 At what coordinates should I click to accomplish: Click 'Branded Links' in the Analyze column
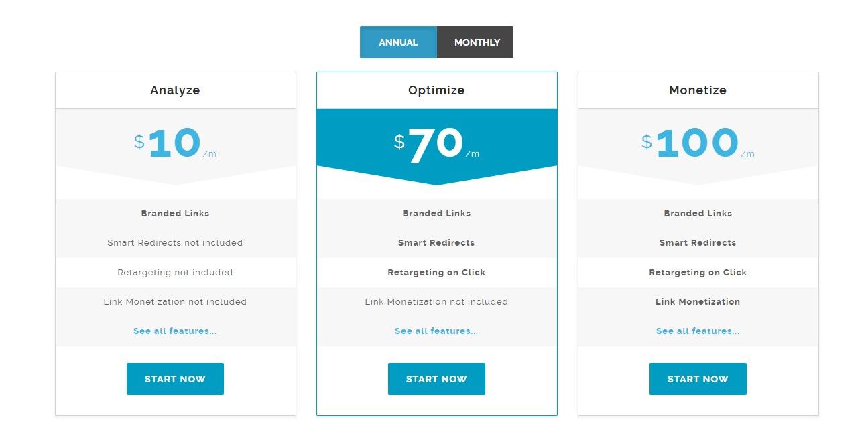(175, 213)
